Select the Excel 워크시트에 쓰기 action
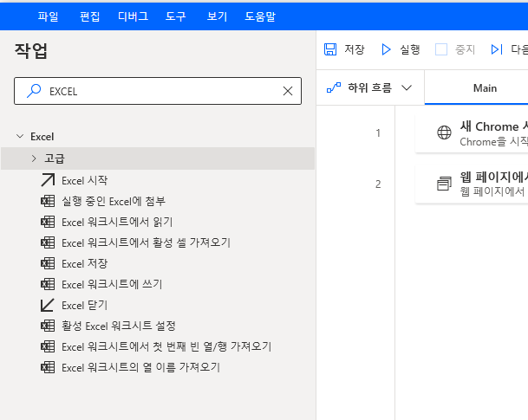The image size is (528, 420). click(x=112, y=284)
